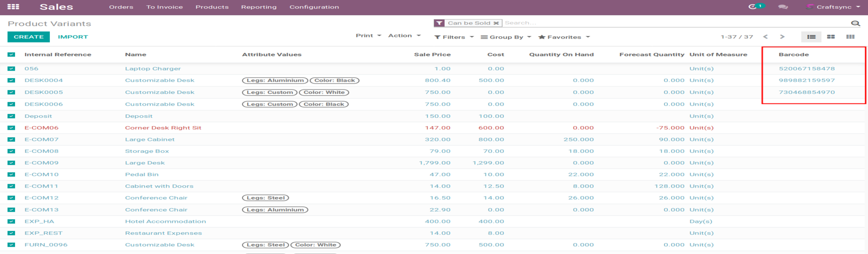Click the search magnifier icon

pos(855,23)
